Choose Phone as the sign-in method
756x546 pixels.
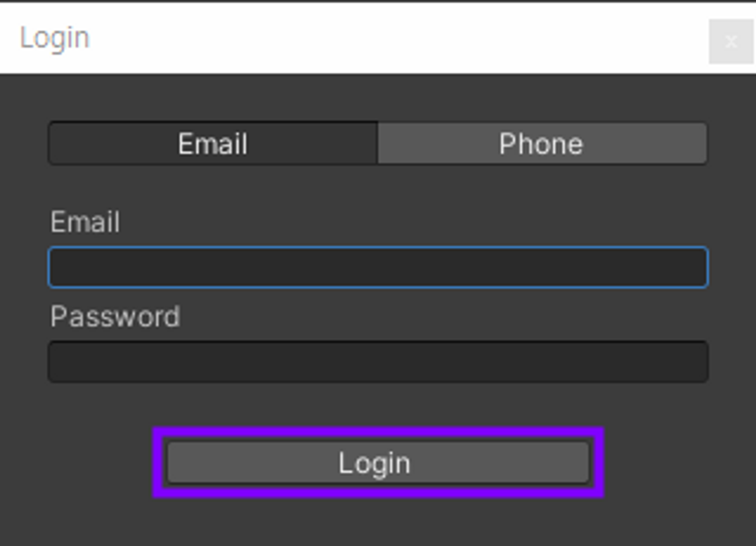(542, 143)
